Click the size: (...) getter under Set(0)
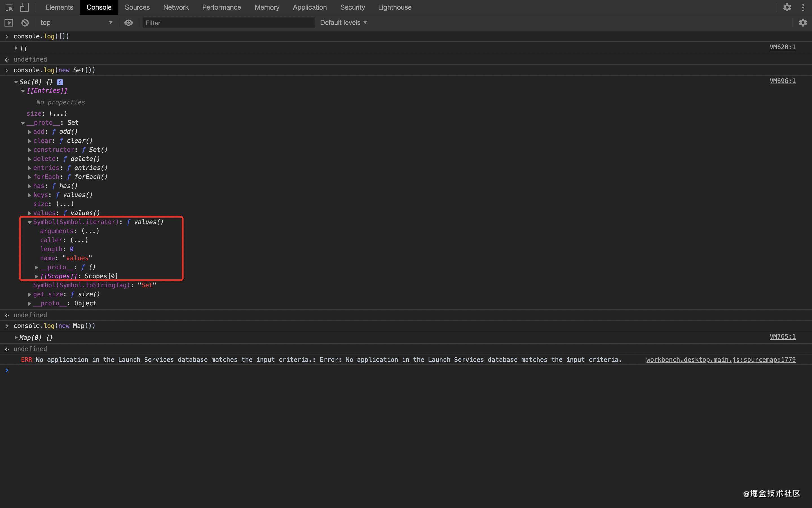 point(58,113)
